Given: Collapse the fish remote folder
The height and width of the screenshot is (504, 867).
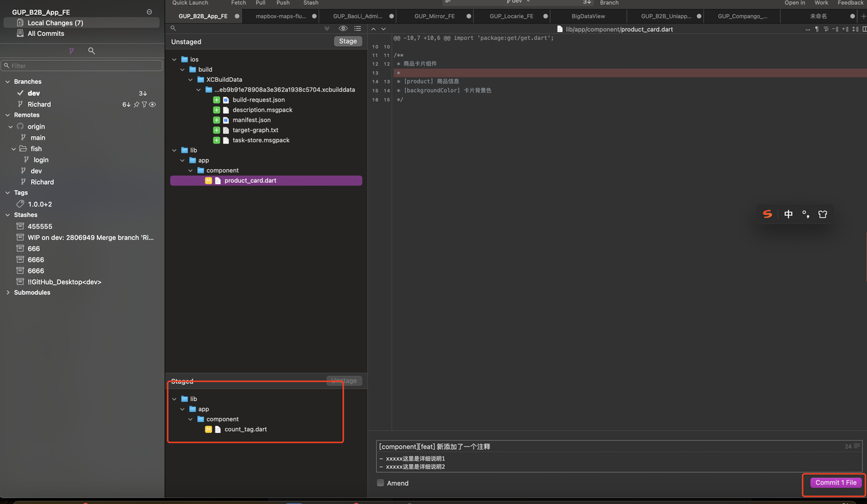Looking at the screenshot, I should click(14, 149).
